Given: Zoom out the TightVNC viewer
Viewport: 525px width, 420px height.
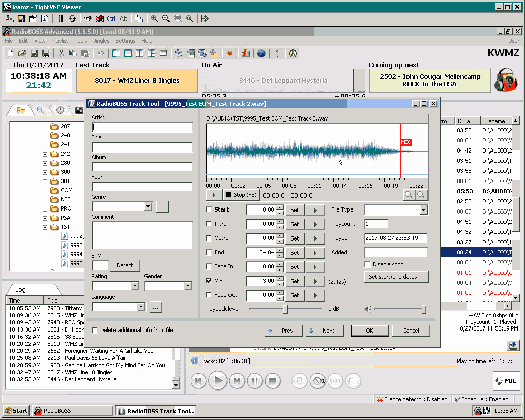Looking at the screenshot, I should (x=166, y=19).
